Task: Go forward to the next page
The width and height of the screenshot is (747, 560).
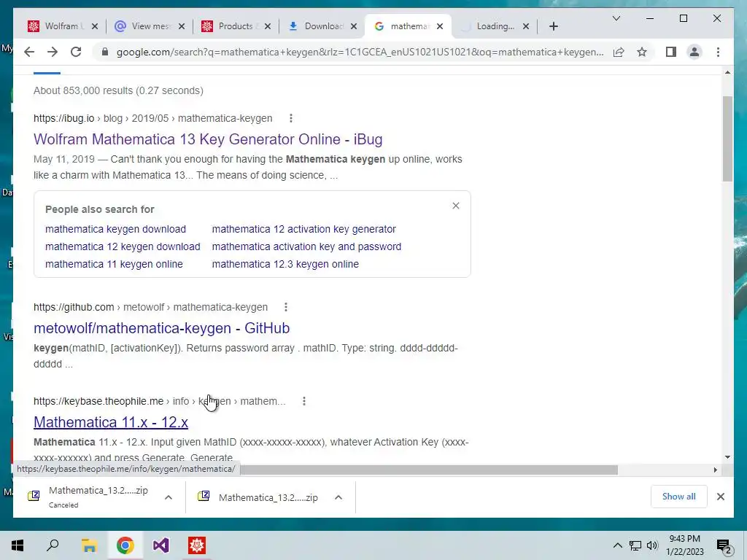Action: 53,52
